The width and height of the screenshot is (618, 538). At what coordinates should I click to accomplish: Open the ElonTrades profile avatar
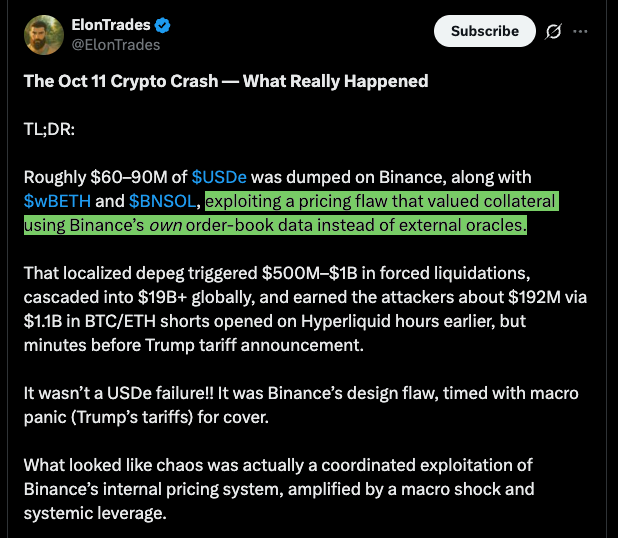pyautogui.click(x=43, y=35)
